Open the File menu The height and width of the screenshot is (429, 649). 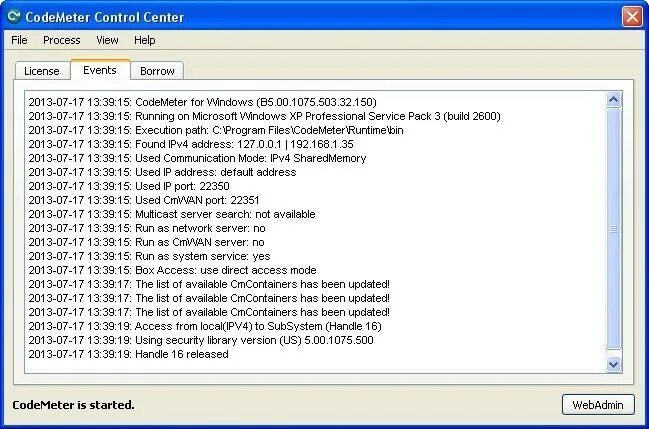tap(19, 40)
